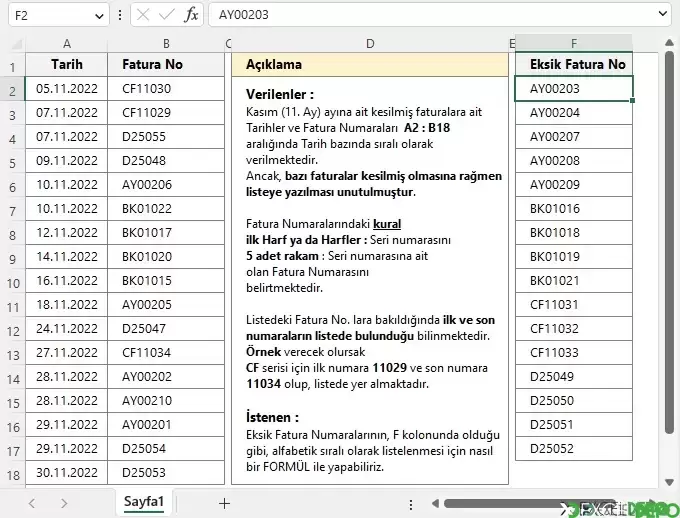The height and width of the screenshot is (518, 680).
Task: Click the three-dot handle beside the Name Box
Action: pyautogui.click(x=120, y=16)
